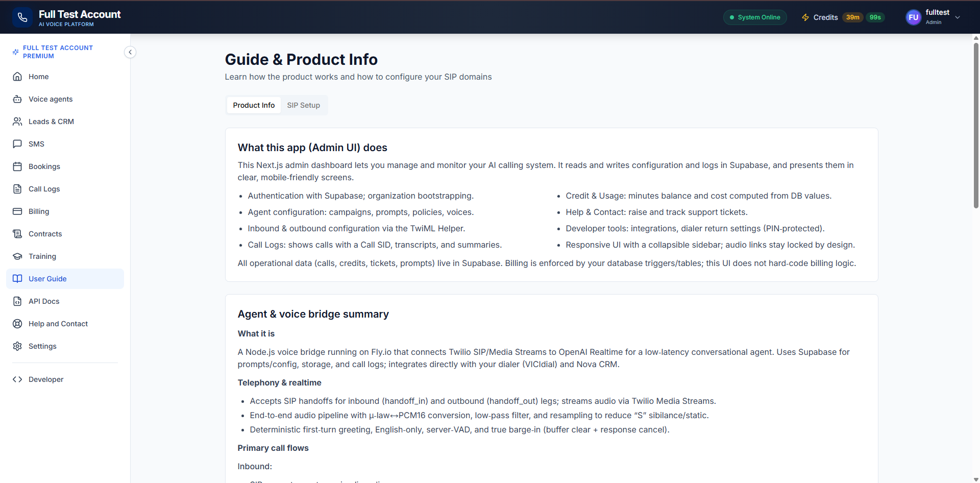Click the Leads & CRM people icon
The height and width of the screenshot is (483, 980).
coord(17,122)
